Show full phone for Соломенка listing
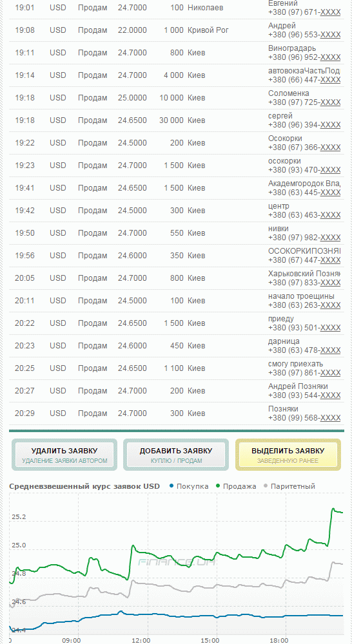352x644 pixels. (x=330, y=102)
